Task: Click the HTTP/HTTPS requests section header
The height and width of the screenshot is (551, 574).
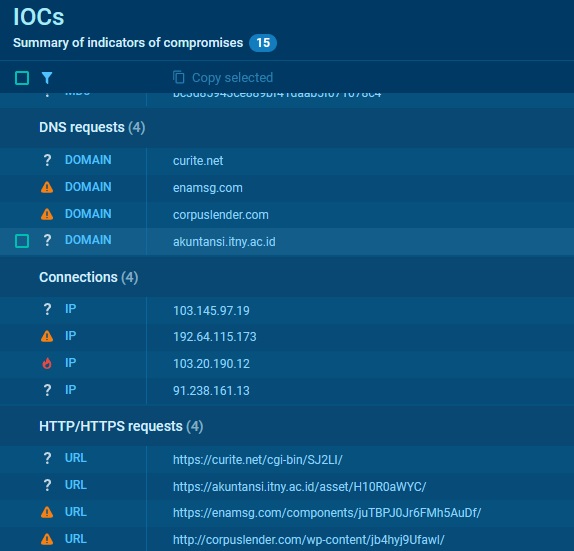Action: [x=121, y=426]
